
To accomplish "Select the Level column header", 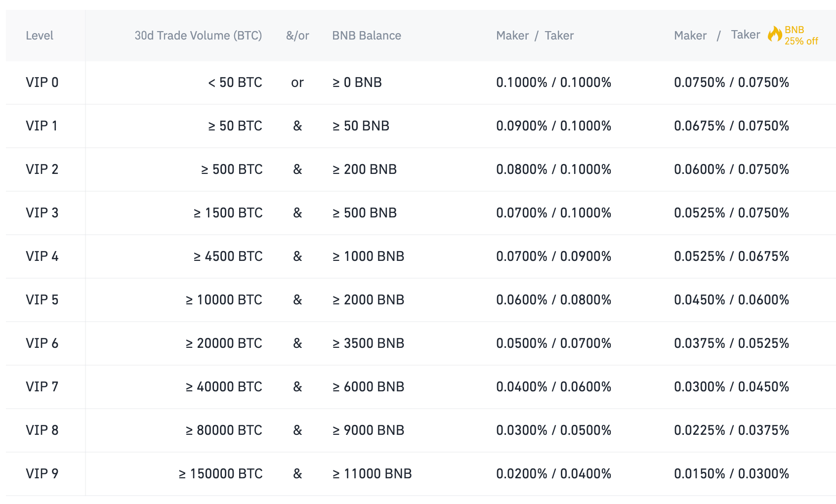I will [40, 36].
